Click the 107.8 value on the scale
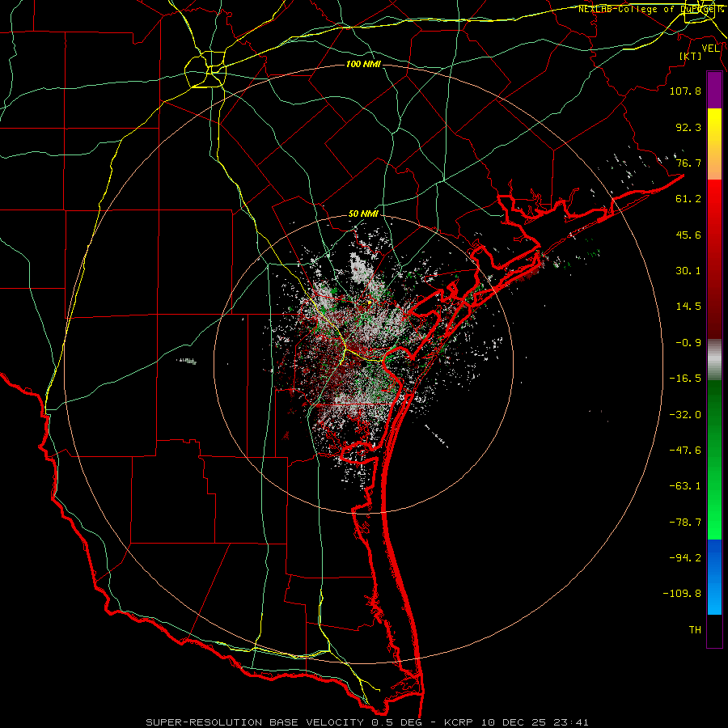The width and height of the screenshot is (728, 728). point(685,91)
